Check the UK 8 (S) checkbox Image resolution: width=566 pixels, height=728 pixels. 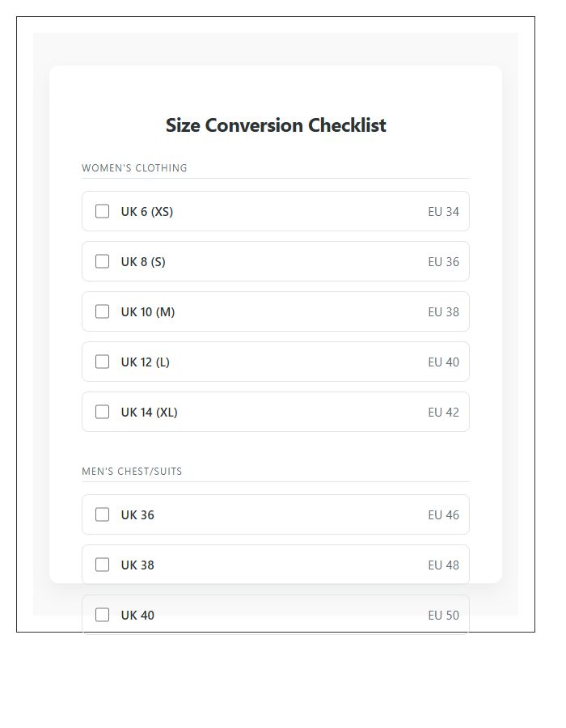click(102, 261)
